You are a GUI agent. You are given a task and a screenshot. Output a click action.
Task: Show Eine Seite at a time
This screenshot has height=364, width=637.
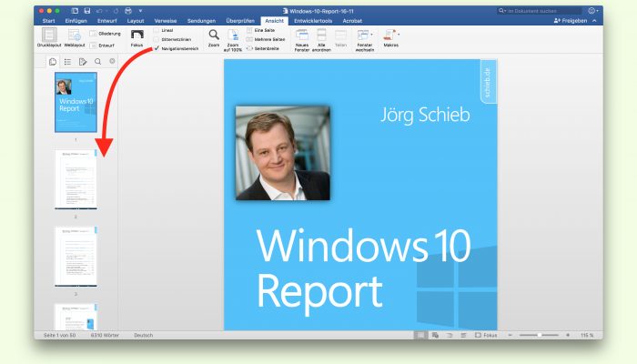[x=261, y=30]
